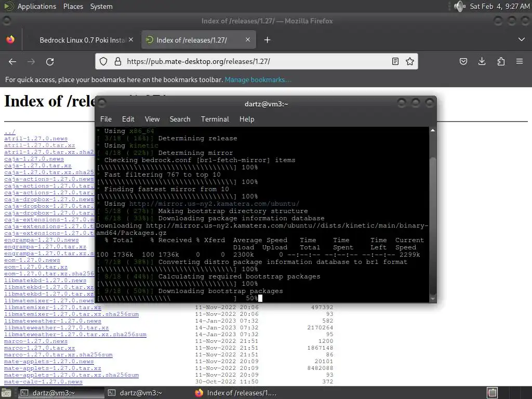The height and width of the screenshot is (399, 532).
Task: Click the clock showing Sat Feb 4
Action: (x=499, y=6)
